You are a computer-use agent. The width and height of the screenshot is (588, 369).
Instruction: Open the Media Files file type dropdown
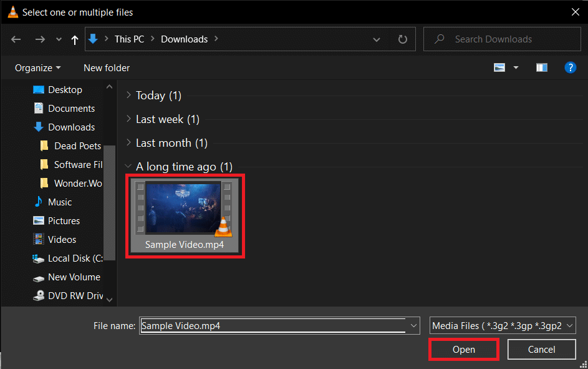502,325
